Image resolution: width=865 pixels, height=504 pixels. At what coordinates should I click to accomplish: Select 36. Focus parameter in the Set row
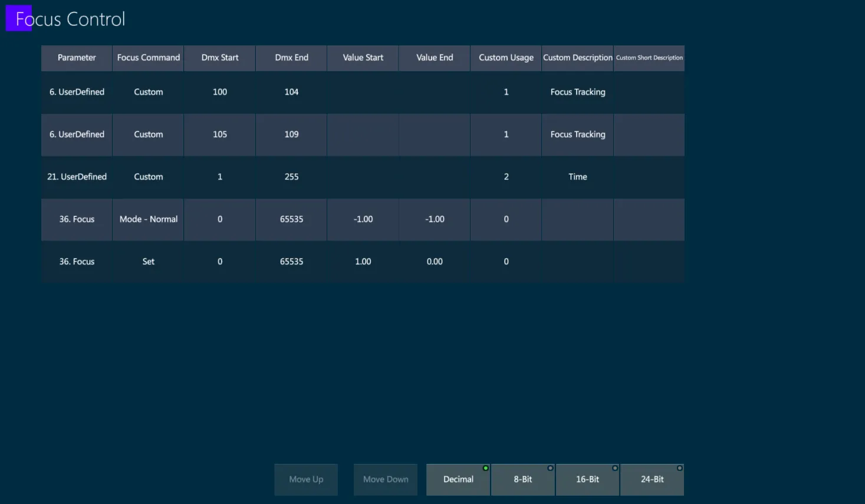pyautogui.click(x=77, y=262)
